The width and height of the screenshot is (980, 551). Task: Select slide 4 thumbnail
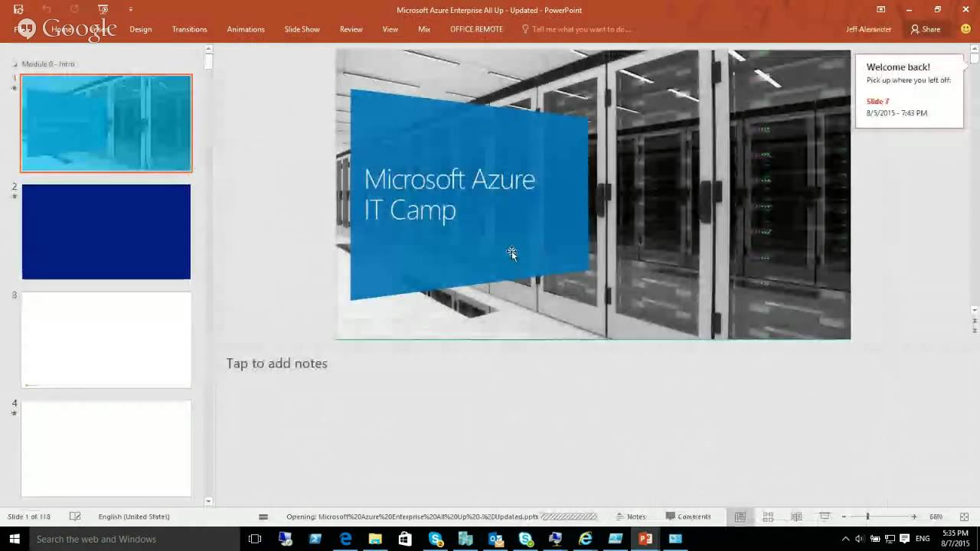click(x=106, y=448)
